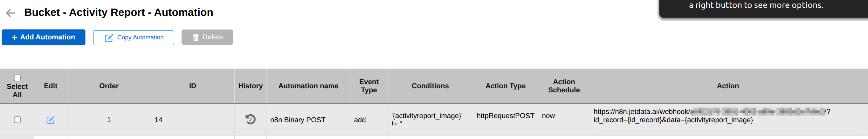Click the activityreport_image condition cell
Image resolution: width=868 pixels, height=139 pixels.
427,119
